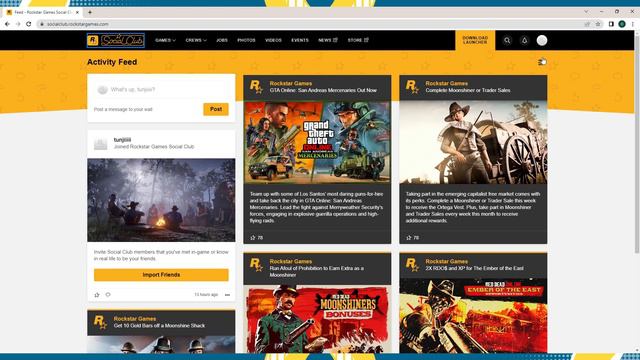Open the Store external link
This screenshot has width=640, height=360.
[x=358, y=40]
